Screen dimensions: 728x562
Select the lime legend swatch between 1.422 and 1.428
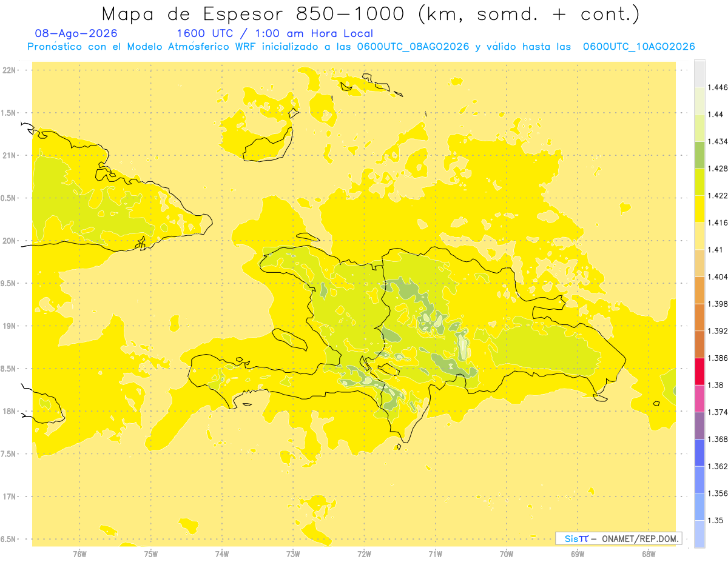click(x=699, y=182)
